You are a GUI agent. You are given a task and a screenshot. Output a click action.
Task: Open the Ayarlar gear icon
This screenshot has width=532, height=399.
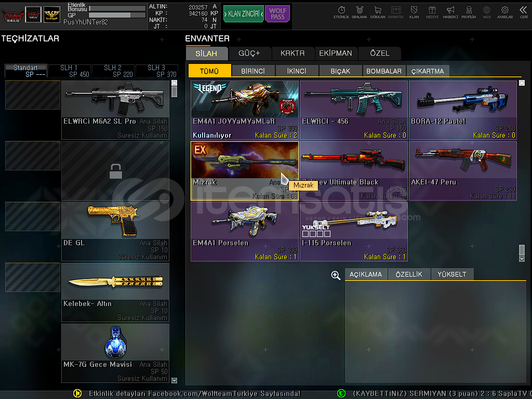pyautogui.click(x=505, y=12)
